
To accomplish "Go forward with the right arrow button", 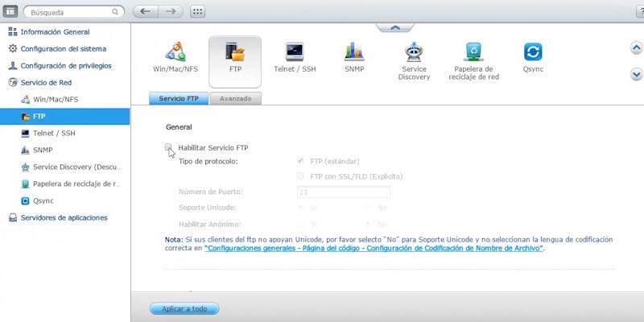I will (171, 11).
